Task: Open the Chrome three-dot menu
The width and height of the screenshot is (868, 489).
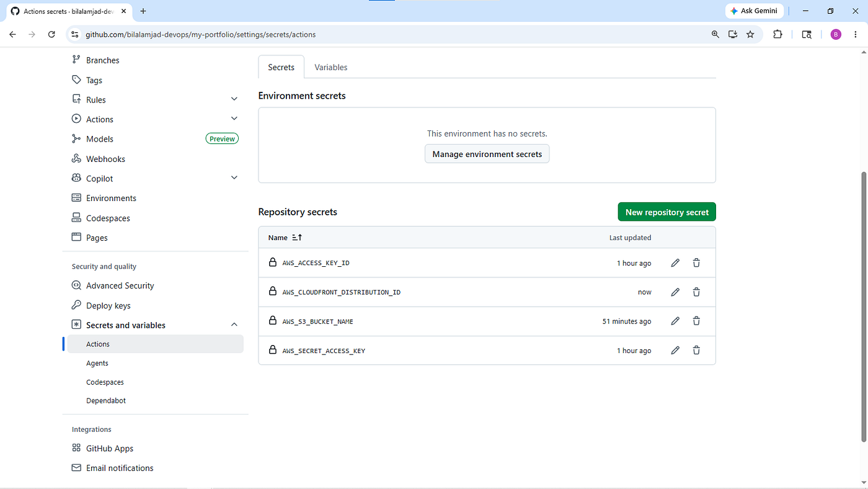Action: pyautogui.click(x=856, y=35)
